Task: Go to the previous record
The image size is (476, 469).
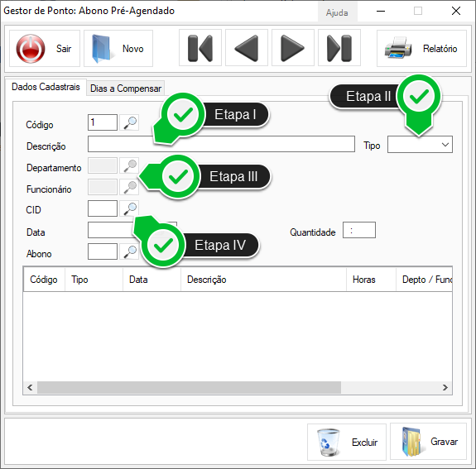Action: click(247, 48)
